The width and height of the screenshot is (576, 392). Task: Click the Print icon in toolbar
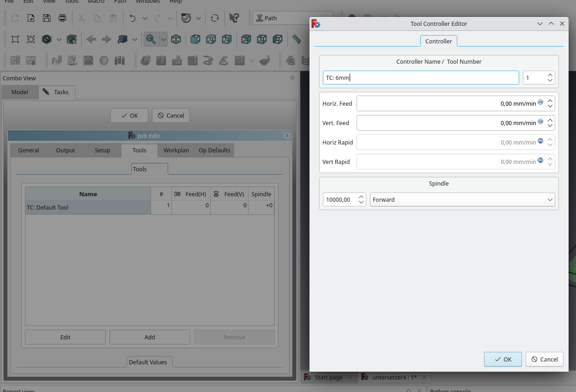62,18
